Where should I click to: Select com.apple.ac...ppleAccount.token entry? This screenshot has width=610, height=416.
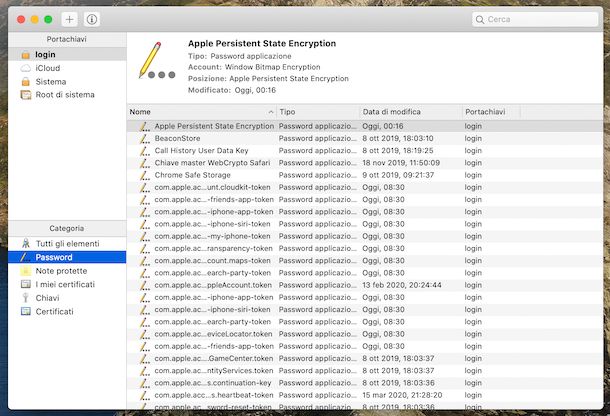click(x=365, y=285)
